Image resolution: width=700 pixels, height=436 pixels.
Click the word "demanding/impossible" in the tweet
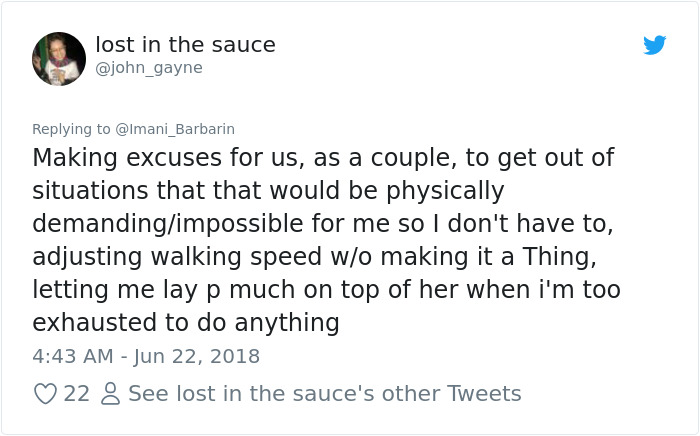tap(171, 224)
